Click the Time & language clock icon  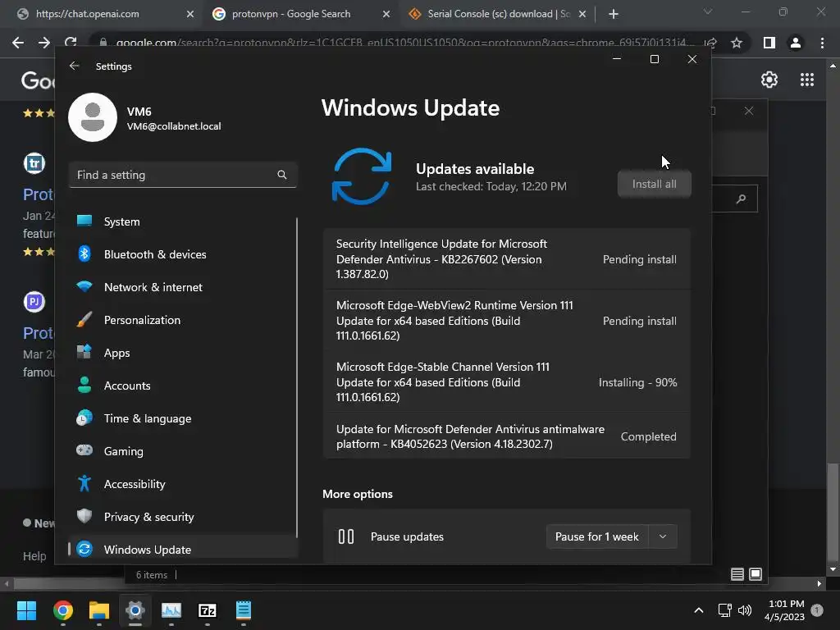pyautogui.click(x=84, y=418)
